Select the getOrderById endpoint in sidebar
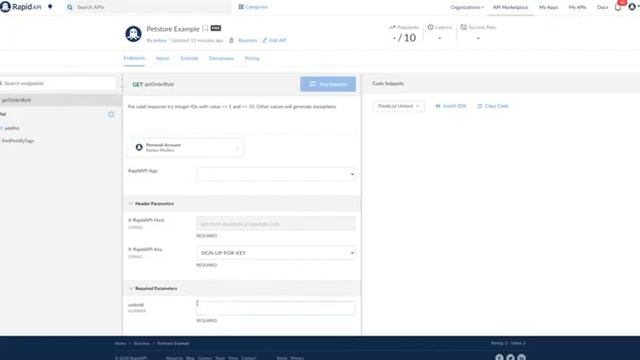This screenshot has width=640, height=360. click(60, 100)
